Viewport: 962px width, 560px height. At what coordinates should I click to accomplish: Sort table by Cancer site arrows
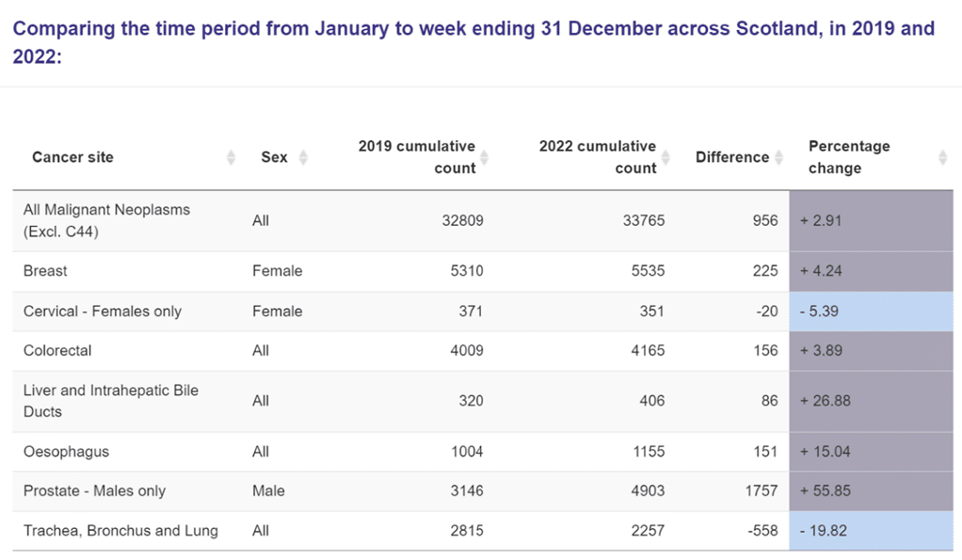(x=231, y=157)
